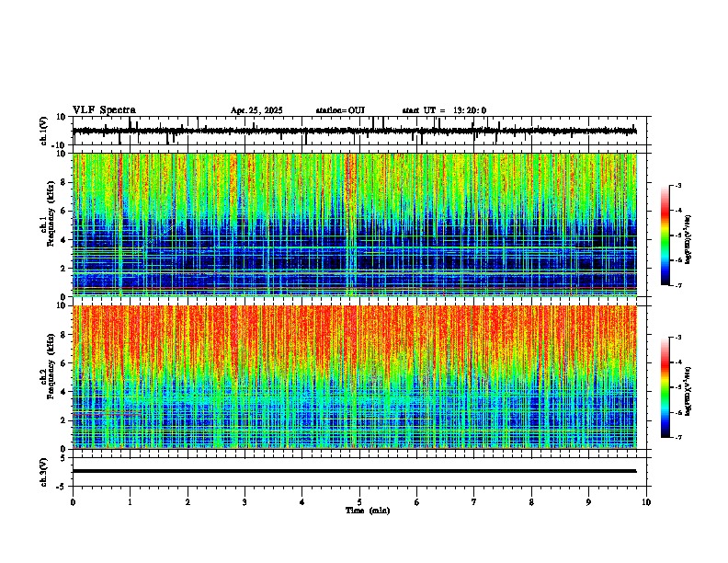The height and width of the screenshot is (563, 728).
Task: Click the color scale bar beside ch.1 spectrogram
Action: pos(665,236)
